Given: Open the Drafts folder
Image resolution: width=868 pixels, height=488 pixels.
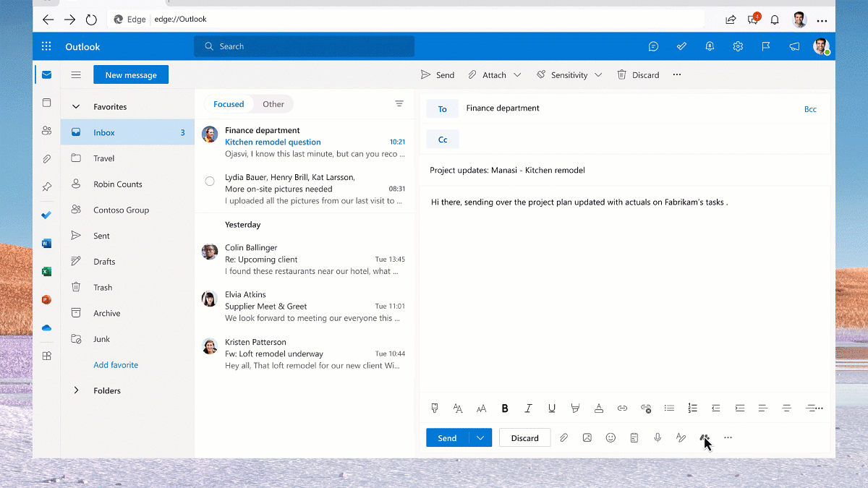Looking at the screenshot, I should [104, 262].
